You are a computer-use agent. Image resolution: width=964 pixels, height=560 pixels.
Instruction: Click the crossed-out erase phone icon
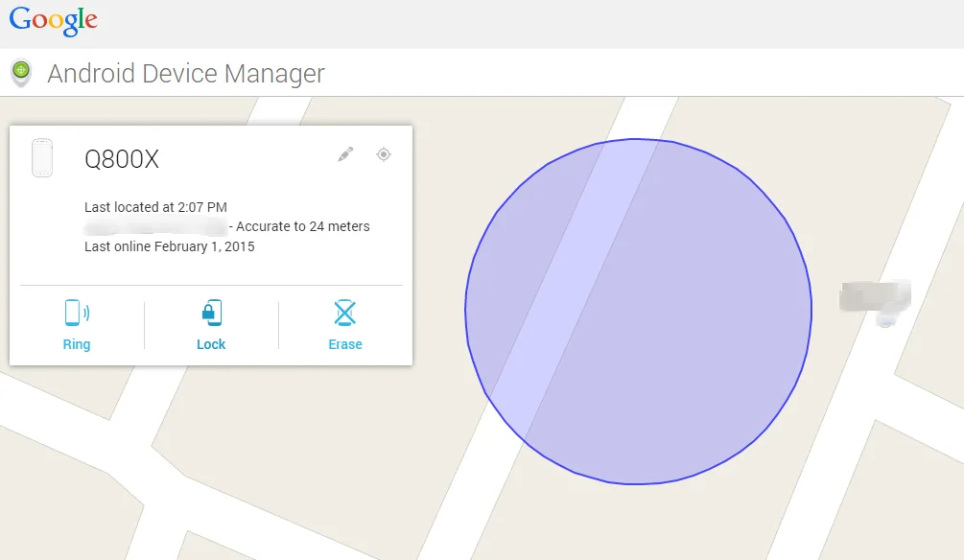(345, 313)
